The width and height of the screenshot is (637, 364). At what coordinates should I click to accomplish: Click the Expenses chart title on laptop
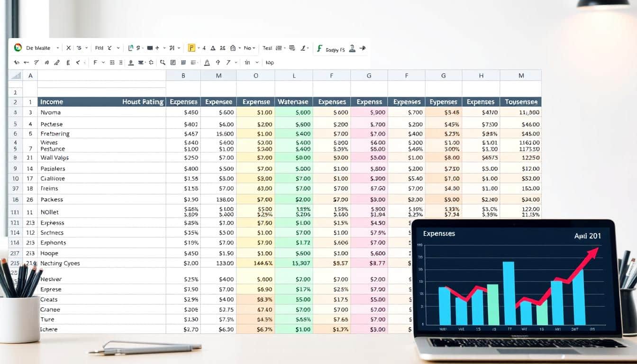(439, 234)
